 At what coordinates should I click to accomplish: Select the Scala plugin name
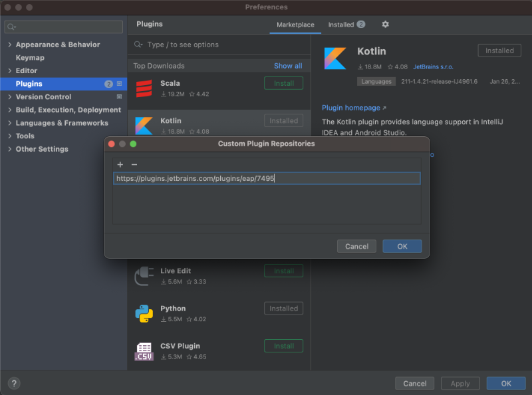170,83
